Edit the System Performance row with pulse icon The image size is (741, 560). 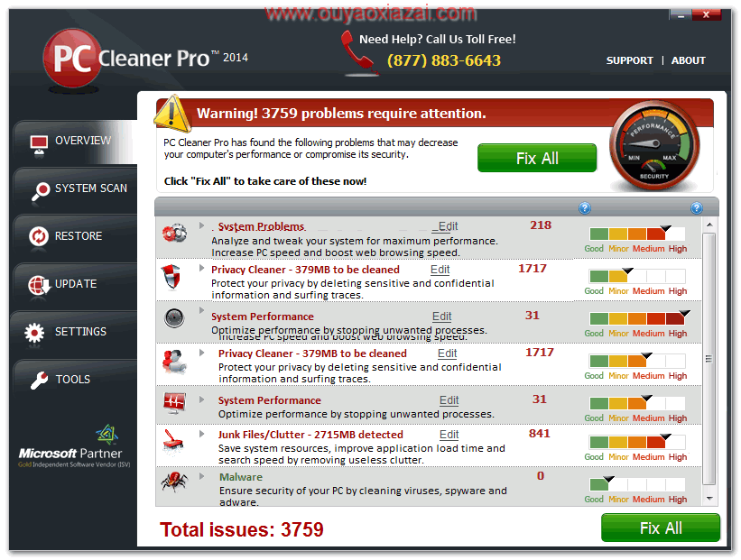tap(449, 400)
